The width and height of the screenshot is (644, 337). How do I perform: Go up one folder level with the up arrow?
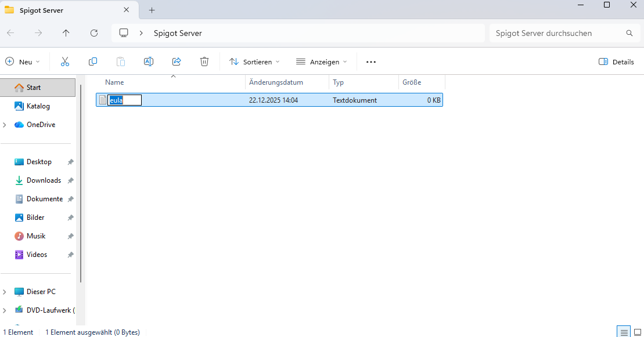66,33
